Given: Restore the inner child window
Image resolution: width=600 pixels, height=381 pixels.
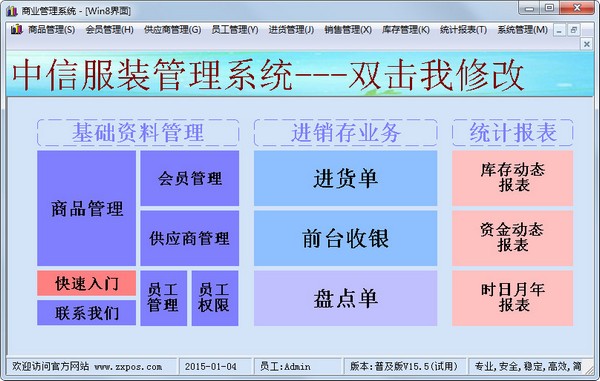Looking at the screenshot, I should click(x=574, y=30).
